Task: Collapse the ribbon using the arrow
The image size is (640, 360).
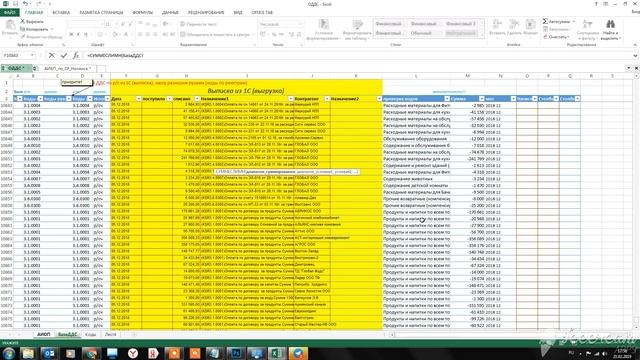Action: (635, 44)
